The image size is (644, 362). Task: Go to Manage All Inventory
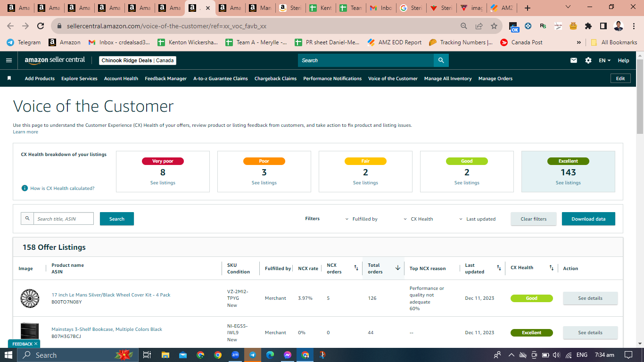click(x=448, y=78)
